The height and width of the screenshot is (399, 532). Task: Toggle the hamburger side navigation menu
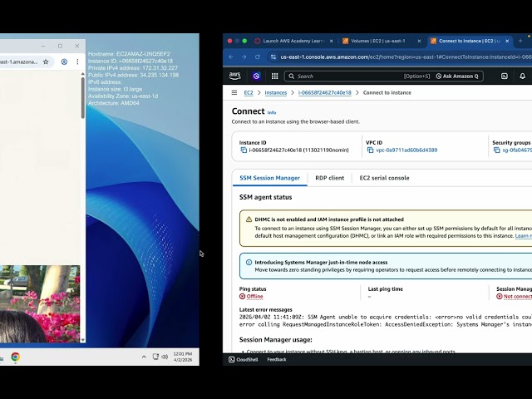point(234,92)
